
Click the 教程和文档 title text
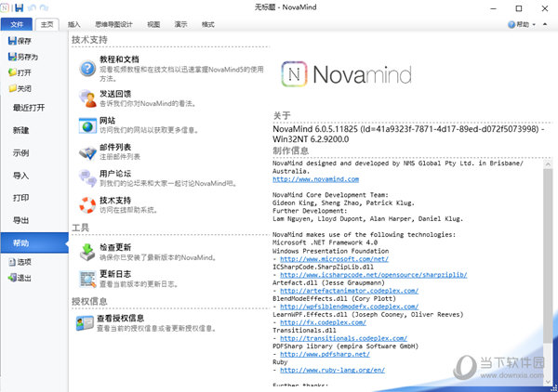click(119, 59)
